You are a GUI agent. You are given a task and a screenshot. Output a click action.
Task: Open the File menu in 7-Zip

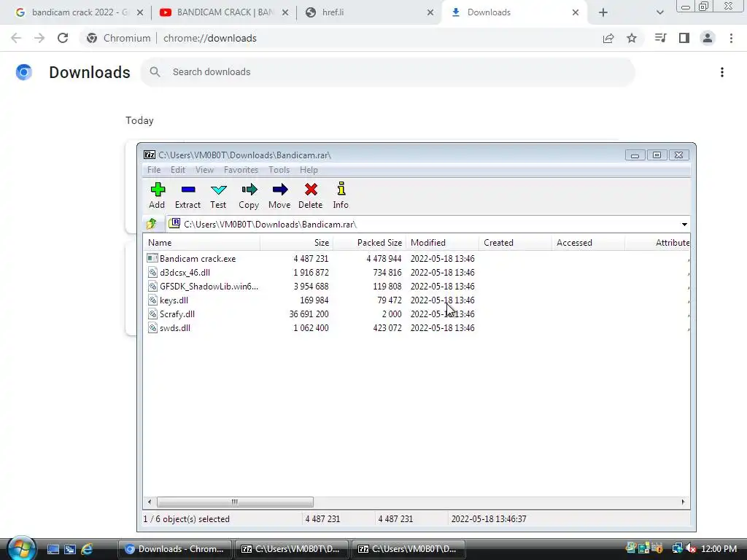[x=154, y=169]
